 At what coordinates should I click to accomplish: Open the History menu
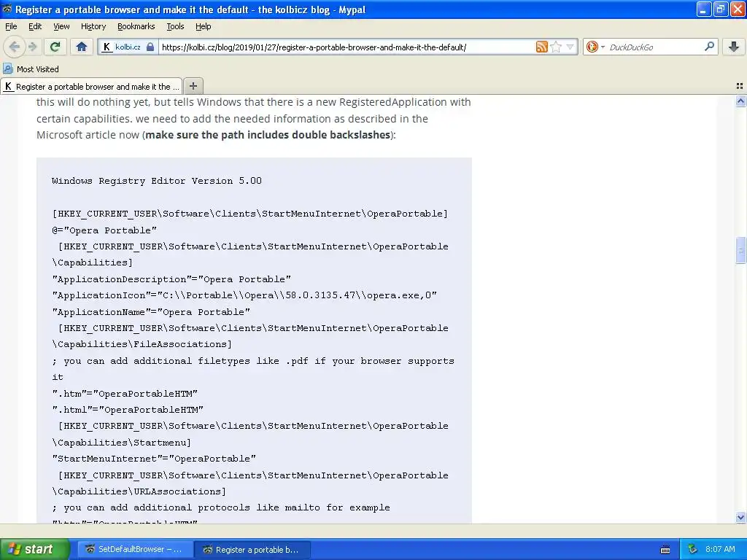coord(93,26)
